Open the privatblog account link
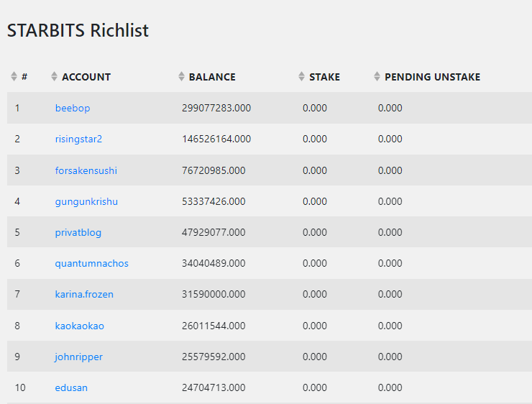 click(78, 232)
